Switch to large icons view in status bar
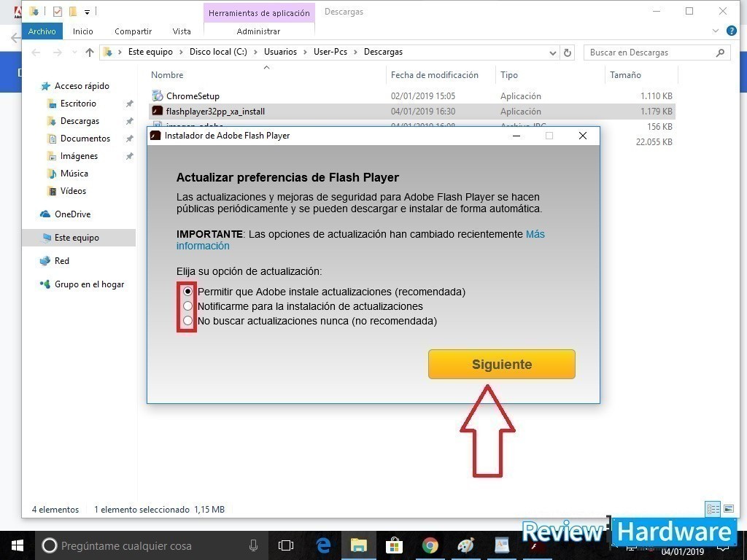The image size is (747, 560). click(729, 509)
